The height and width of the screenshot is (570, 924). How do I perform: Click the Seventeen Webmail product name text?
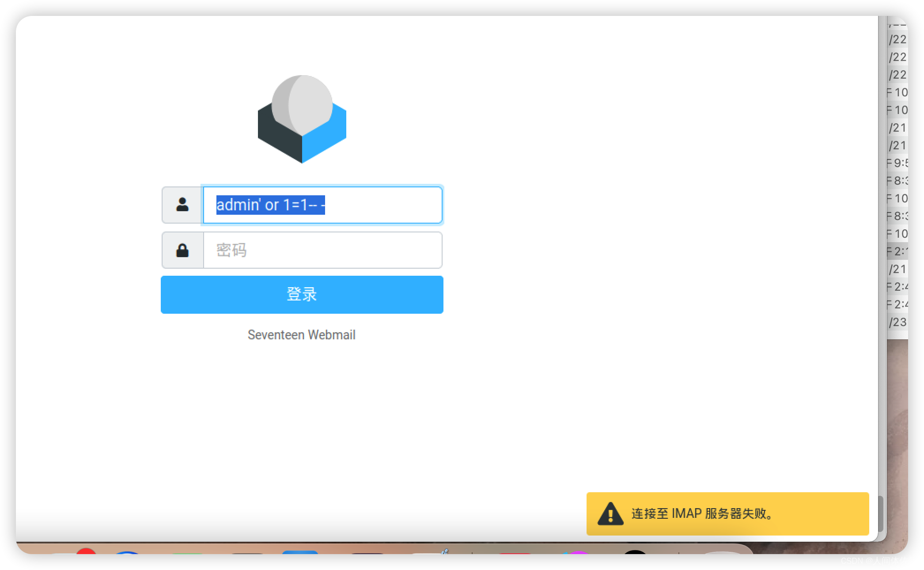301,335
